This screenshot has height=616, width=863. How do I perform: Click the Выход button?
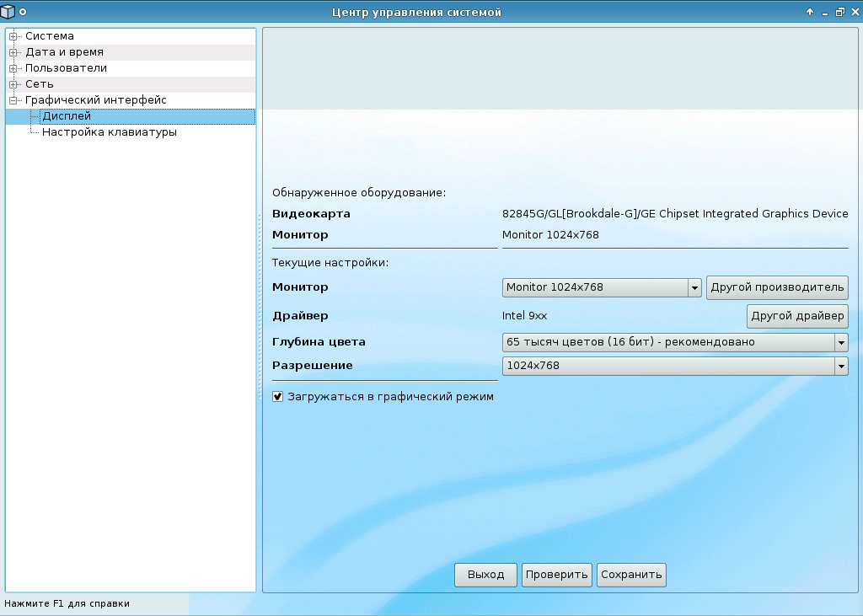point(485,575)
